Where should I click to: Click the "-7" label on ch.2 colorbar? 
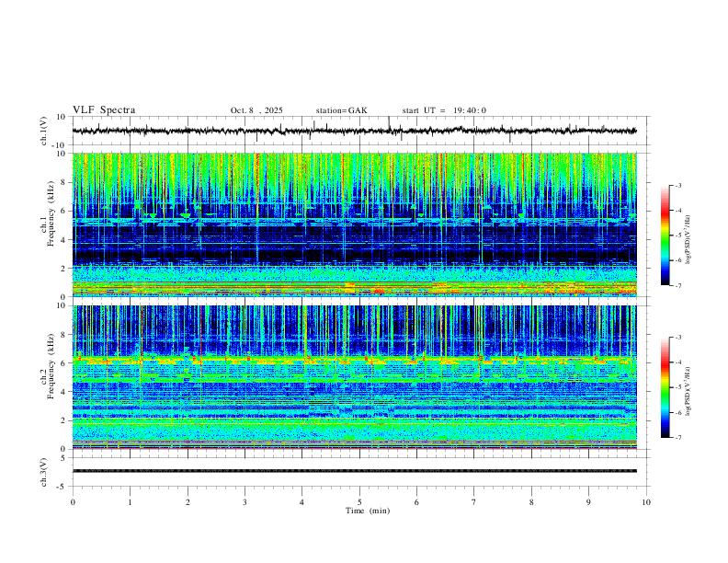click(x=678, y=438)
